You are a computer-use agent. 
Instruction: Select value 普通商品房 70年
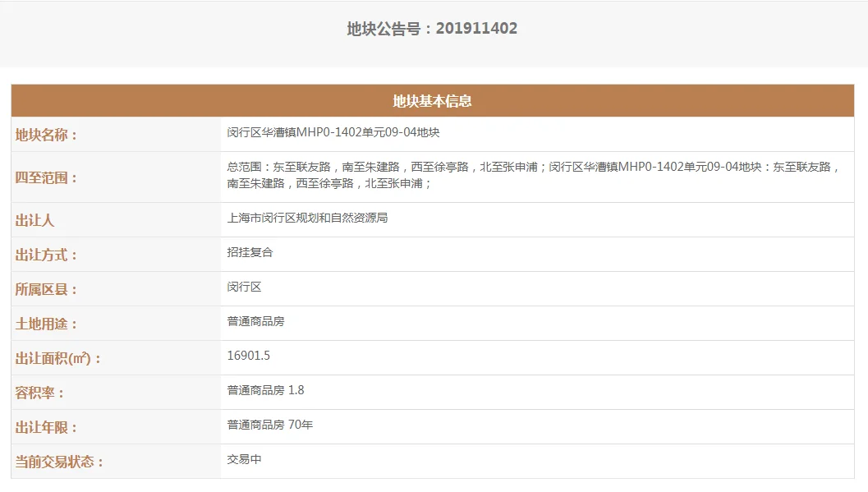click(270, 425)
